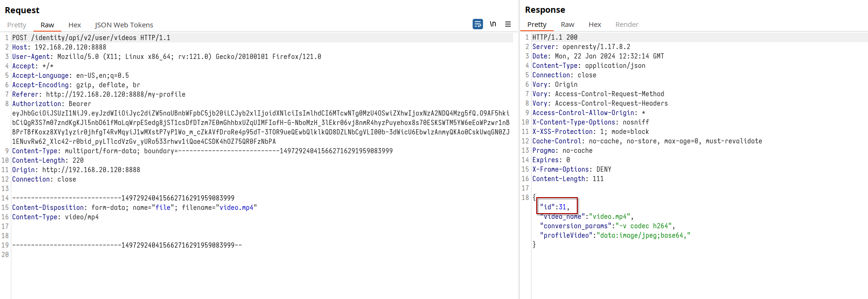
Task: Open the Hex tab in Request
Action: (x=74, y=25)
